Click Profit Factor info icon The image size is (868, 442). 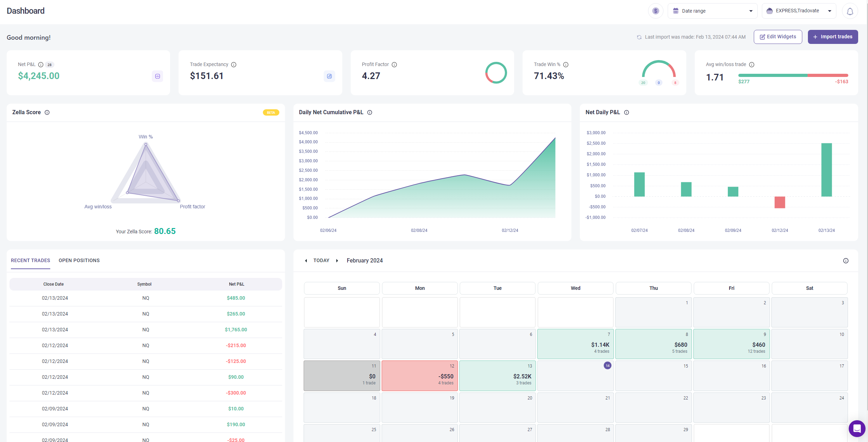[x=394, y=65]
